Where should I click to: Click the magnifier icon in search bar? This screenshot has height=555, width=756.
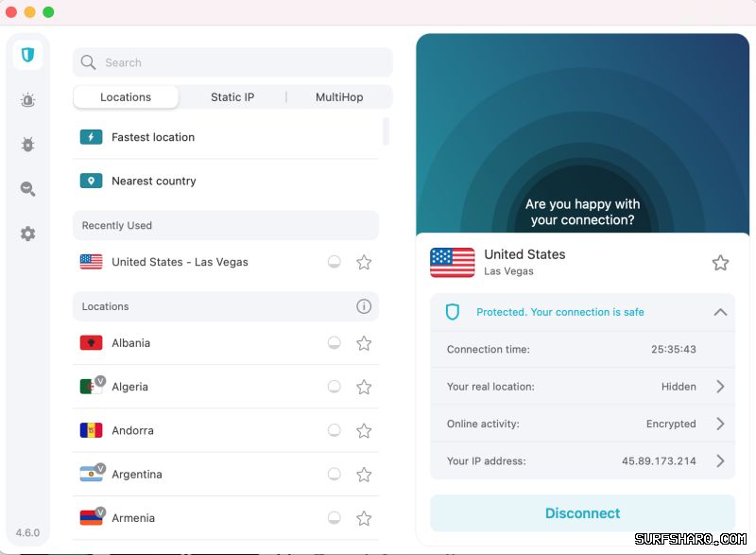(x=88, y=62)
